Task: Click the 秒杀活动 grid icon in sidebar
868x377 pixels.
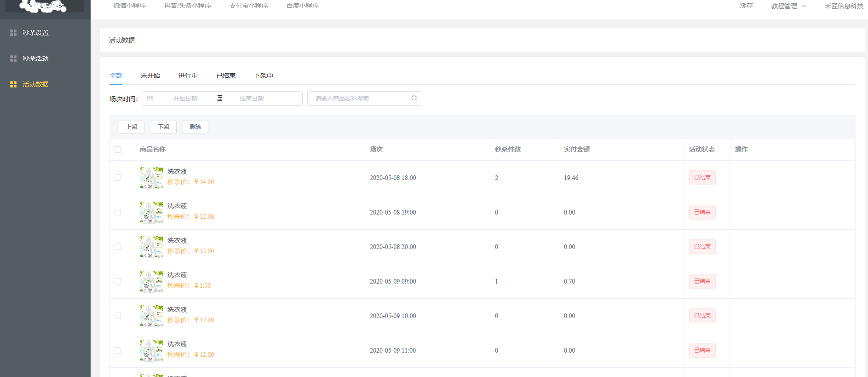Action: coord(13,58)
